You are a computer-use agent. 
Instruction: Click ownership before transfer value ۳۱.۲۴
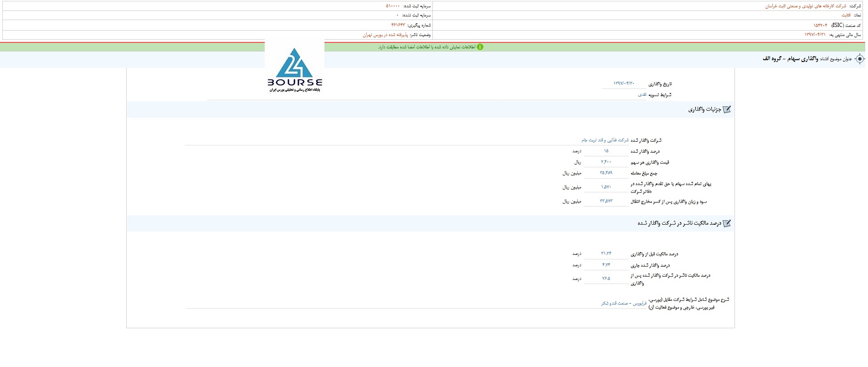tap(606, 253)
